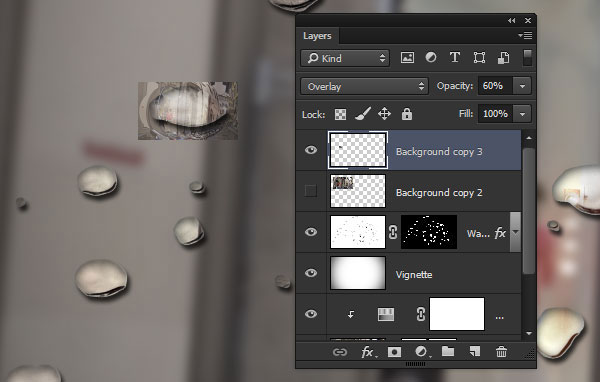
Task: Click the Fill 100% field
Action: pos(496,114)
